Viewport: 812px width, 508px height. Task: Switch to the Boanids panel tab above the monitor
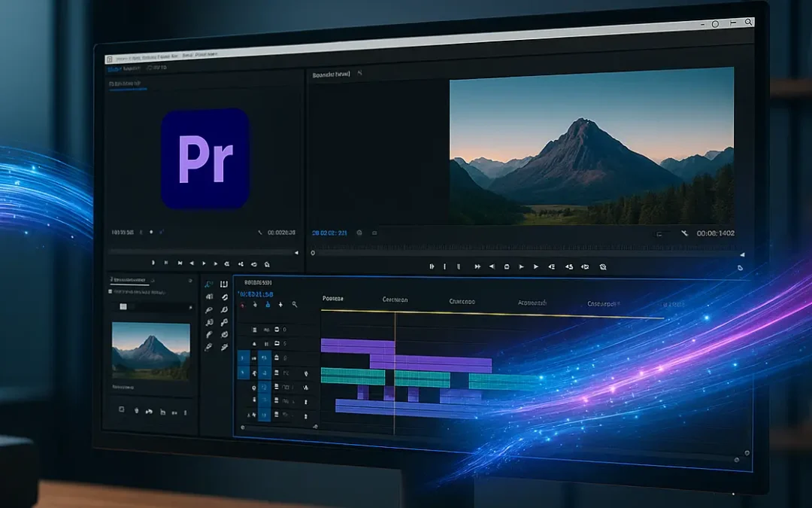(x=331, y=73)
